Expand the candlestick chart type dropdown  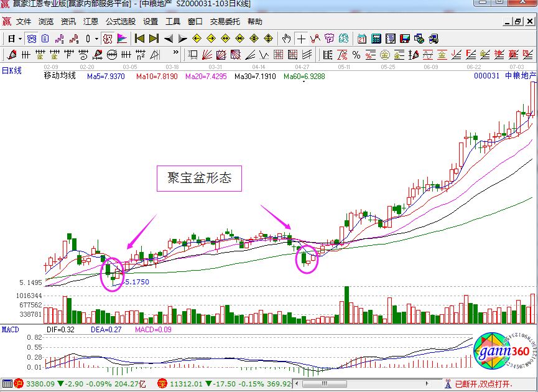96,39
